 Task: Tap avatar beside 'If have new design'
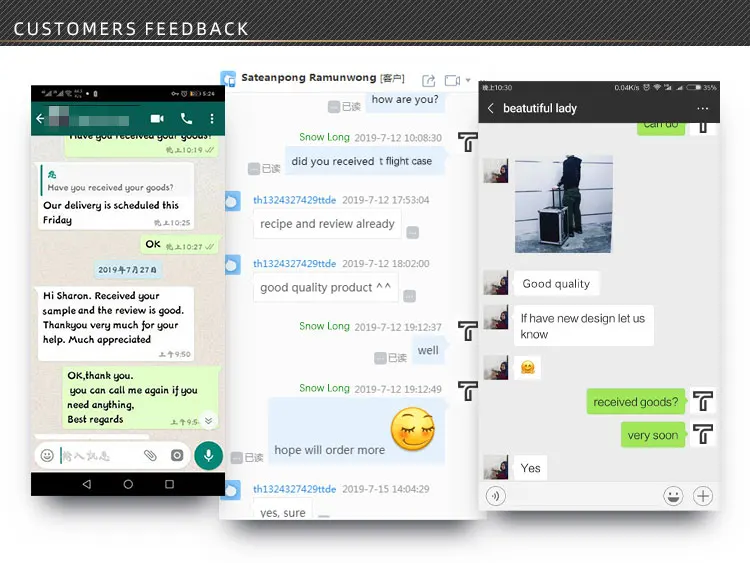[496, 318]
